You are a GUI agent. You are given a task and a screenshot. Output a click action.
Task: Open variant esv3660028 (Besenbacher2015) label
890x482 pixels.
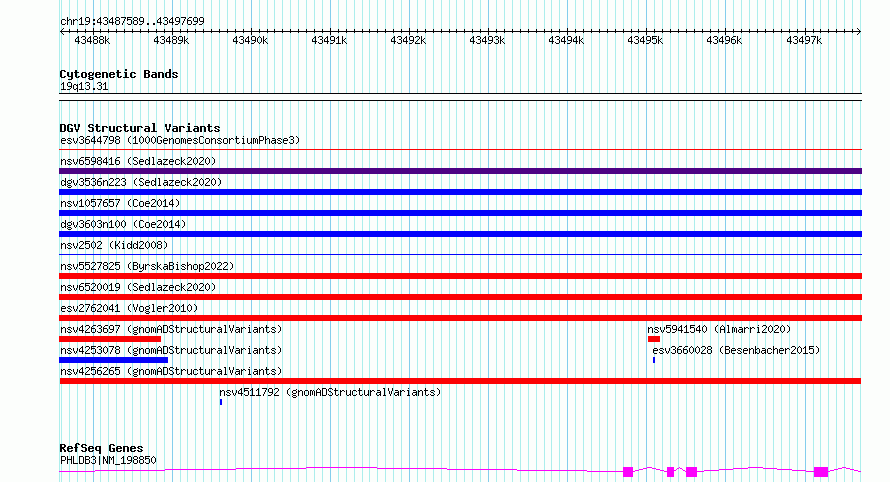pyautogui.click(x=736, y=350)
